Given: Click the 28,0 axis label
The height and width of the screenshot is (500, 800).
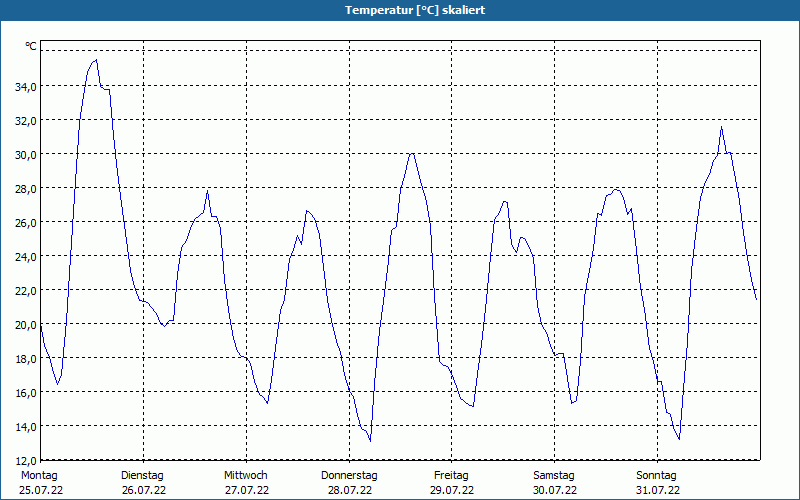Looking at the screenshot, I should coord(26,189).
